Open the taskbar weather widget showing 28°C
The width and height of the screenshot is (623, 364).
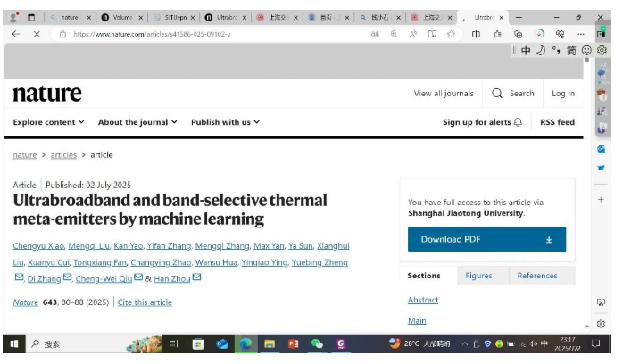420,343
